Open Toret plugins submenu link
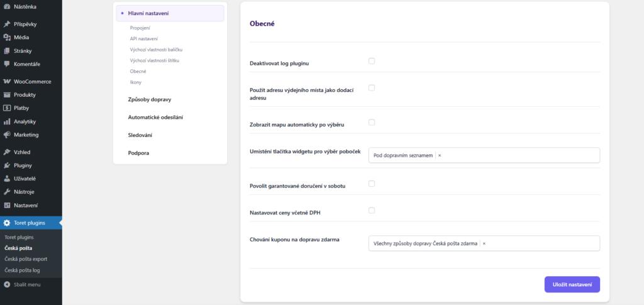 point(19,237)
